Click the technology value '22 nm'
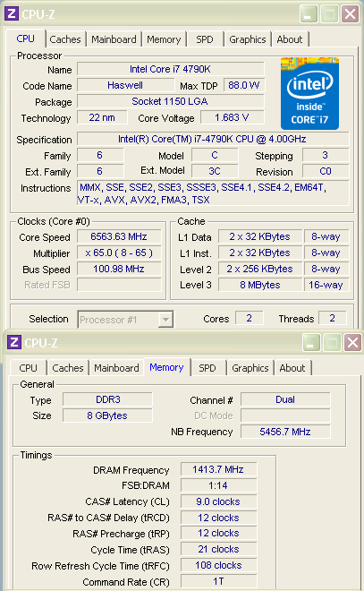Screen dimensions: 364x591 [x=102, y=117]
